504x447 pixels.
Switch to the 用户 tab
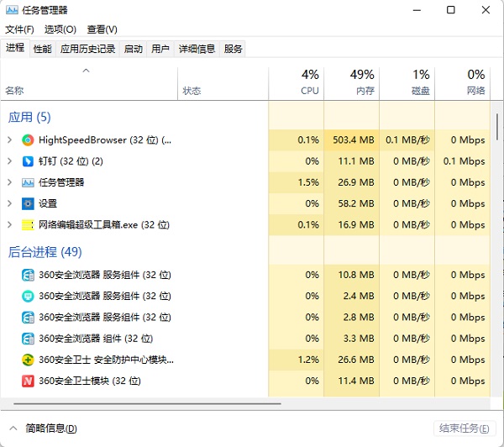coord(160,49)
